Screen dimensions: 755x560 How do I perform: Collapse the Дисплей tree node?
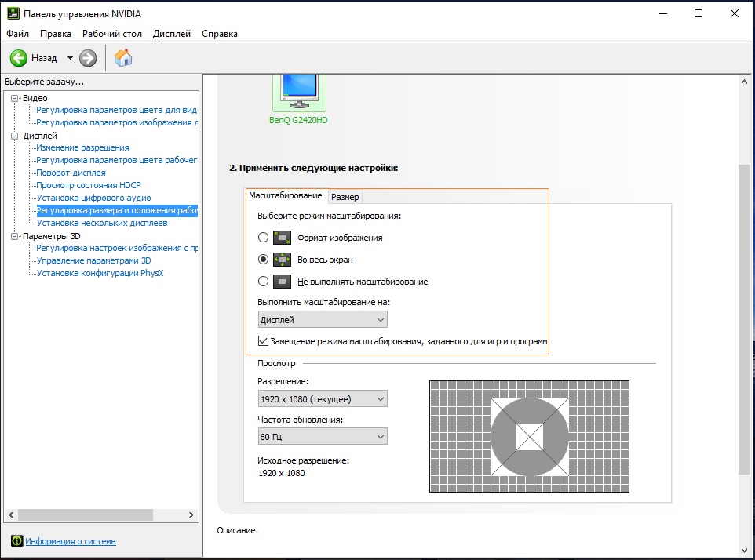14,136
